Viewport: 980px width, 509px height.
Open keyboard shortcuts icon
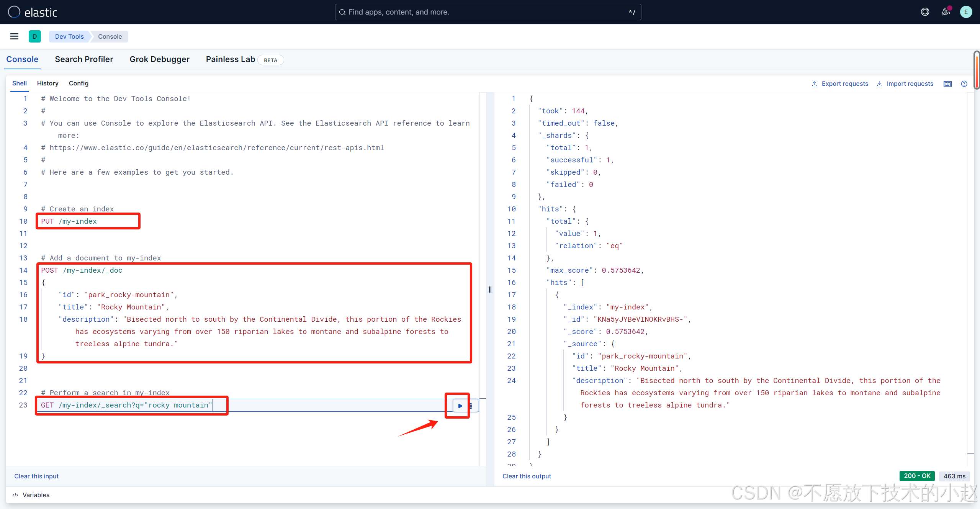point(947,84)
